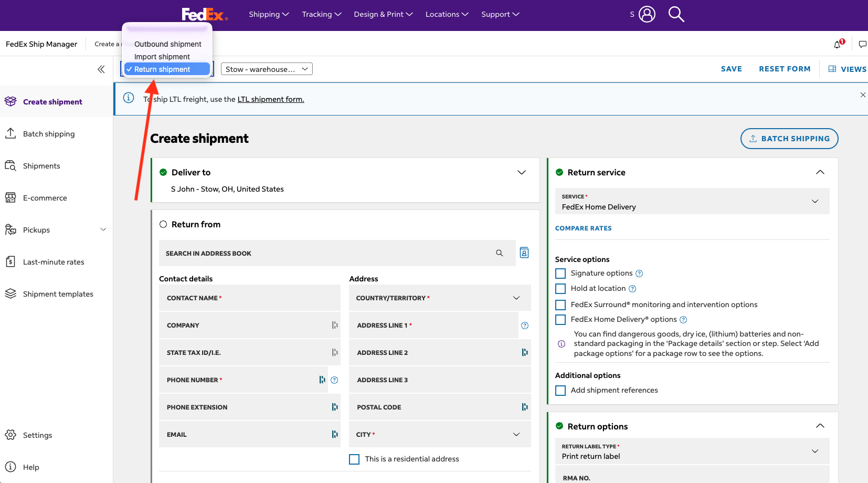Image resolution: width=868 pixels, height=483 pixels.
Task: Click COMPARE RATES link
Action: tap(584, 228)
